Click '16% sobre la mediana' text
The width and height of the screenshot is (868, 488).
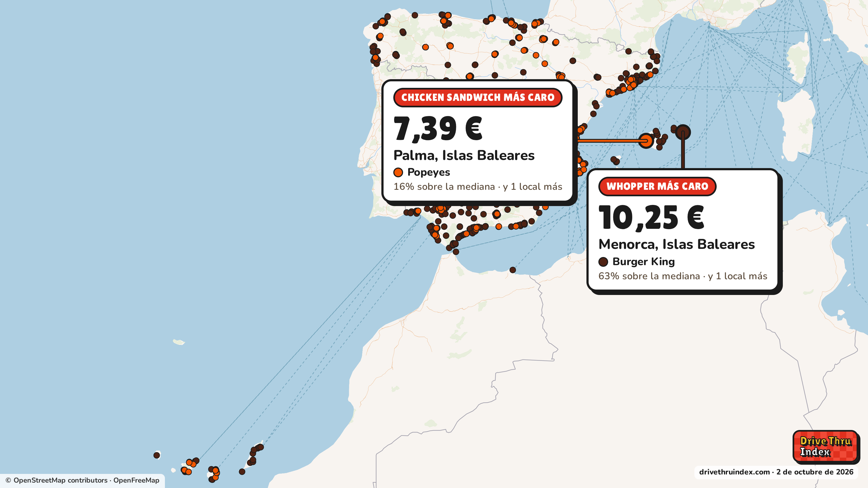444,187
